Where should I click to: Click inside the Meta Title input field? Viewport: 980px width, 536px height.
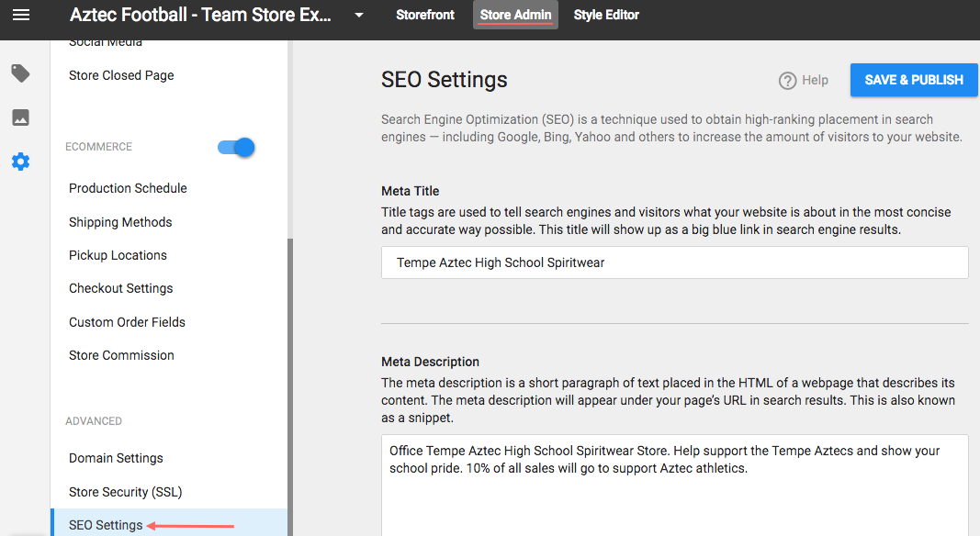pos(675,262)
